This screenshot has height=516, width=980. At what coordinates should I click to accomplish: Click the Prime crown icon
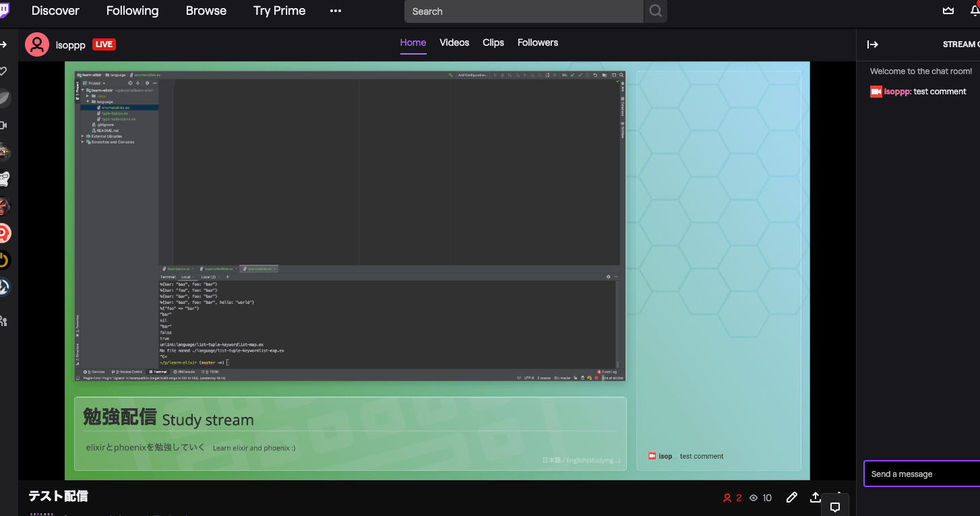pos(948,10)
